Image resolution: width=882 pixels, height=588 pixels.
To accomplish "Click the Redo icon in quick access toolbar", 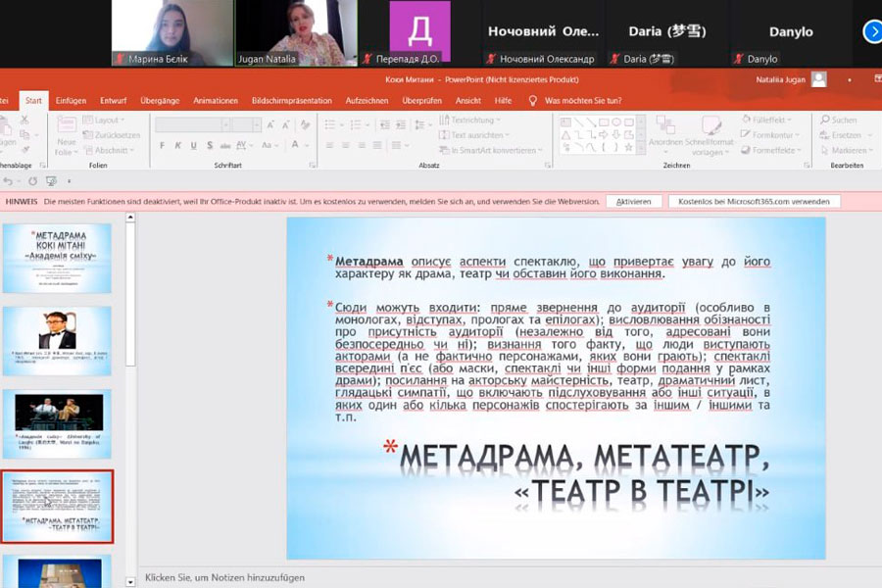I will (x=32, y=181).
